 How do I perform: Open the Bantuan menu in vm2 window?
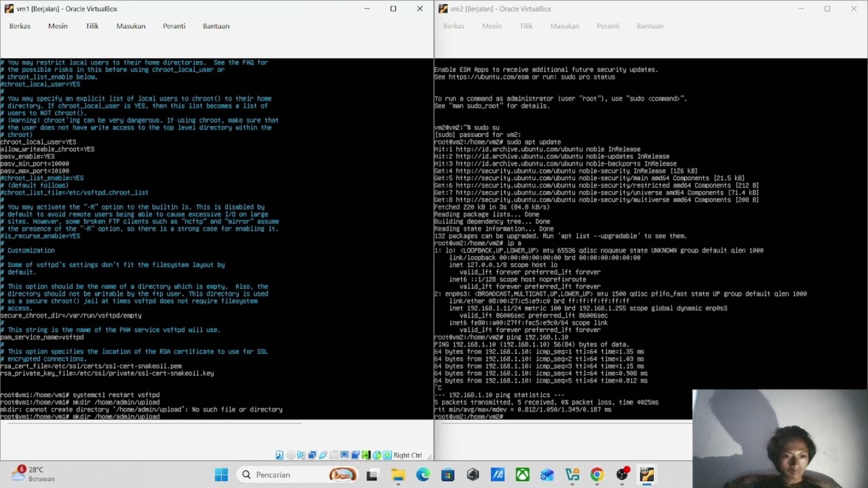coord(650,26)
